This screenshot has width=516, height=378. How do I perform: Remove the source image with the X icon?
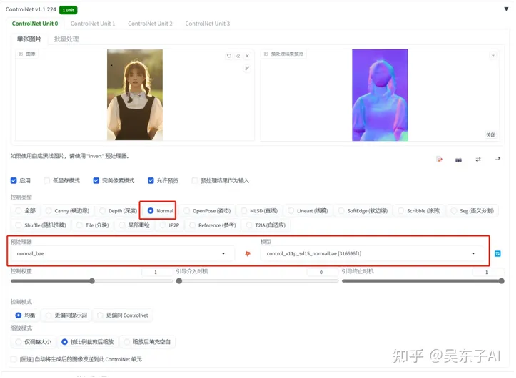coord(247,56)
